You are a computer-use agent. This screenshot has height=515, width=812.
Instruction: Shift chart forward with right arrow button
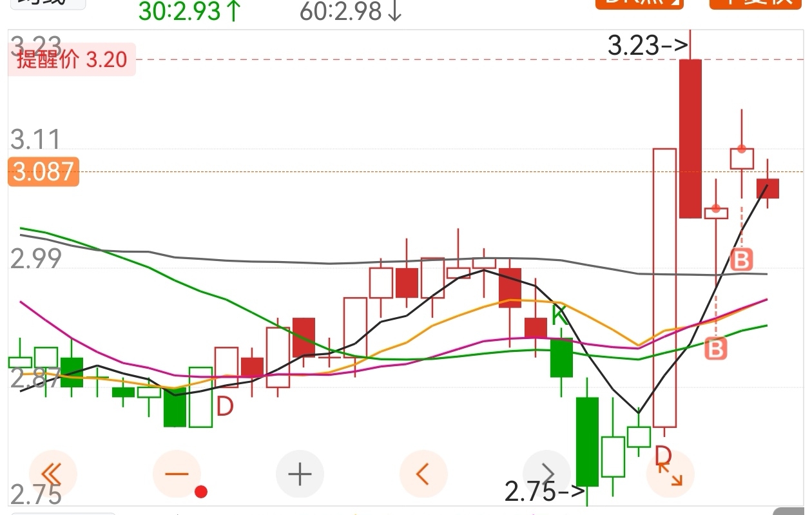pyautogui.click(x=547, y=474)
